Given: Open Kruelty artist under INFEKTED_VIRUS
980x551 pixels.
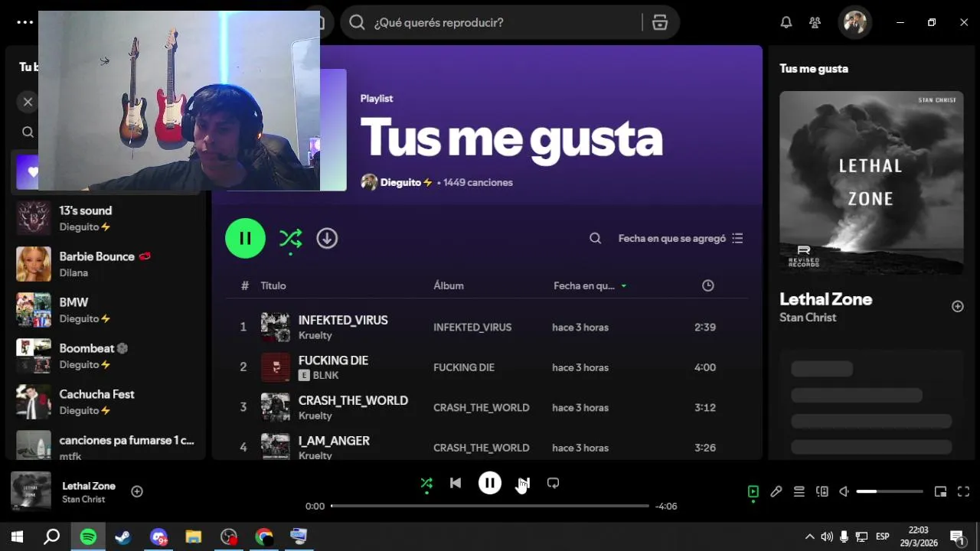Looking at the screenshot, I should tap(315, 335).
